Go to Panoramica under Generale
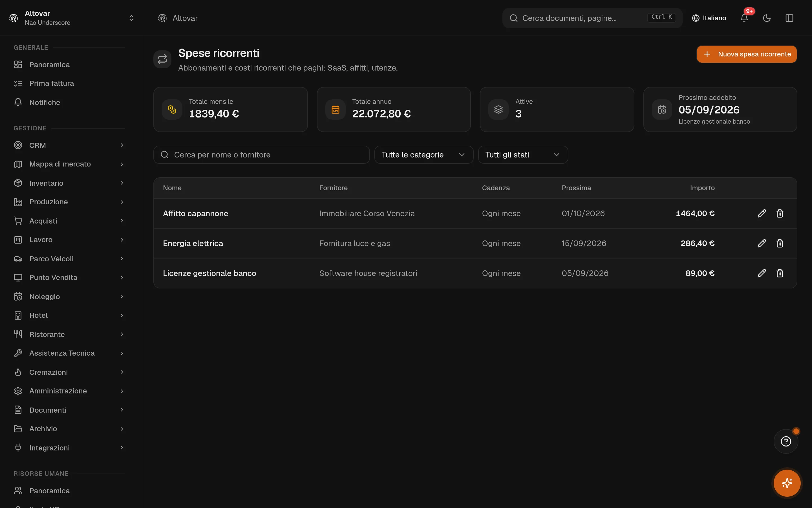Viewport: 812px width, 508px height. point(69,65)
